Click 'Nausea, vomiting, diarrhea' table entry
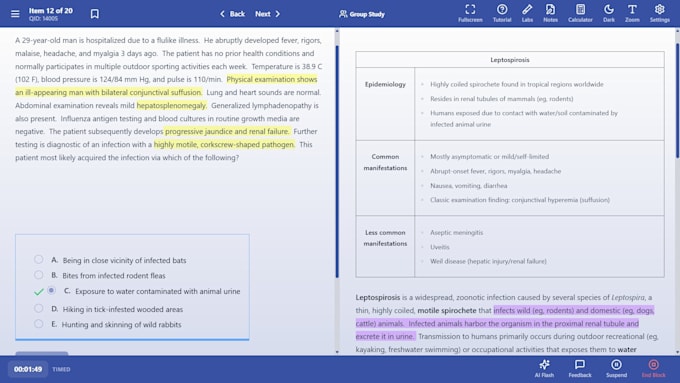The width and height of the screenshot is (680, 383). pos(468,186)
